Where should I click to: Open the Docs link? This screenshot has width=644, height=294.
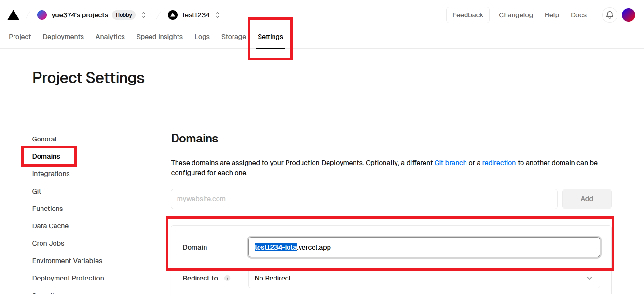[578, 15]
